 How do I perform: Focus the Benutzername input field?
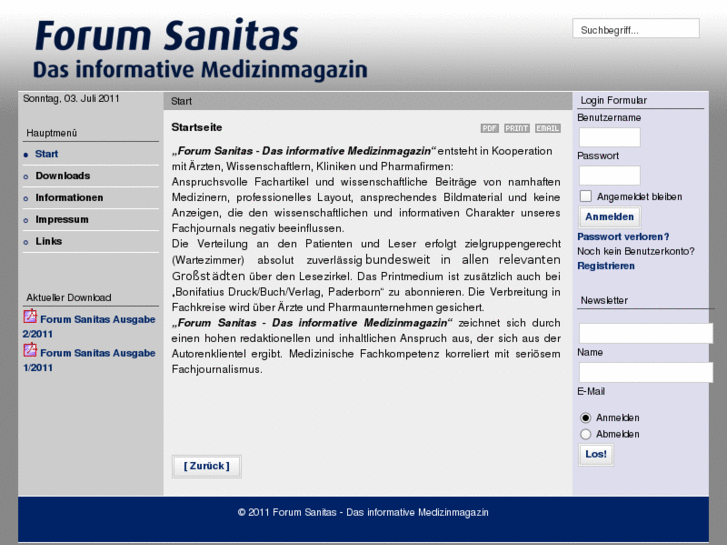click(609, 137)
